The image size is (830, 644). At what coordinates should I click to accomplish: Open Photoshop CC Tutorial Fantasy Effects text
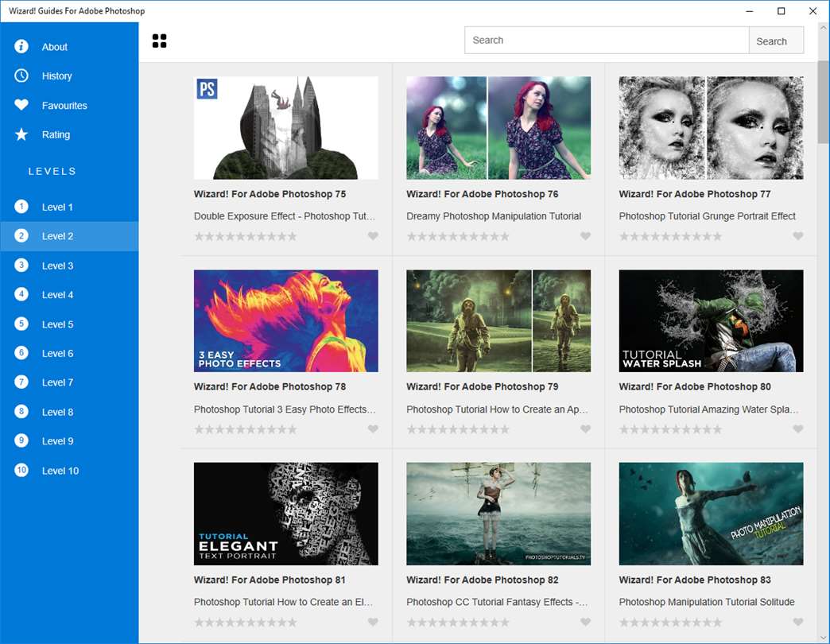497,602
